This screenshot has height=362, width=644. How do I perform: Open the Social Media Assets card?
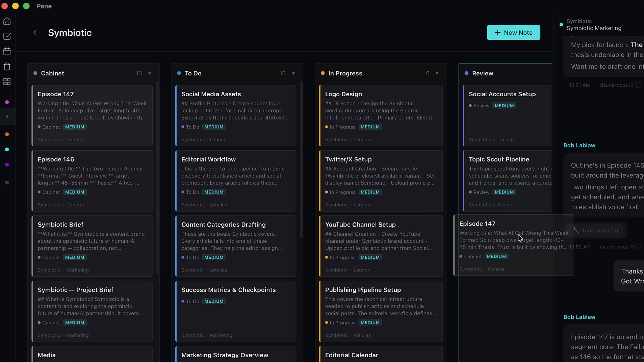(236, 115)
